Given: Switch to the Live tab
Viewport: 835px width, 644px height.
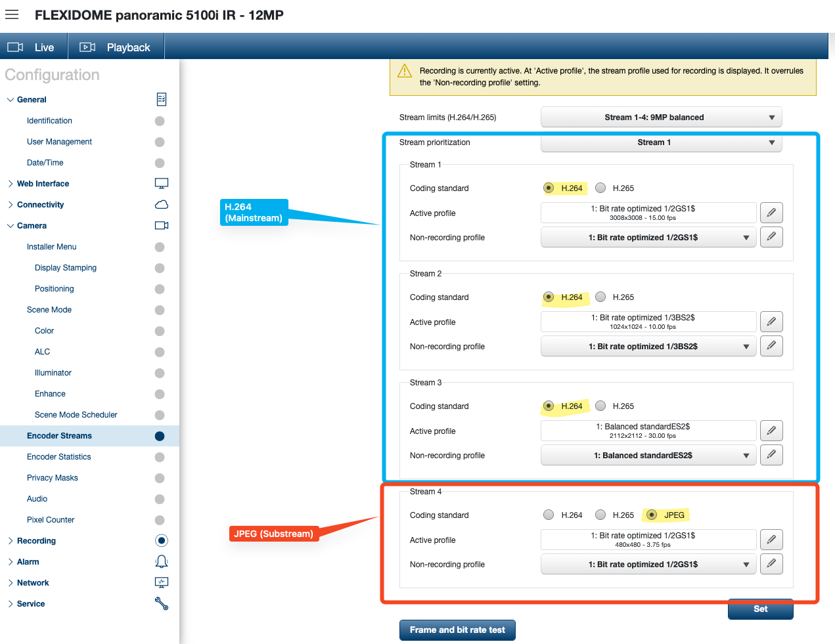Looking at the screenshot, I should [x=33, y=47].
